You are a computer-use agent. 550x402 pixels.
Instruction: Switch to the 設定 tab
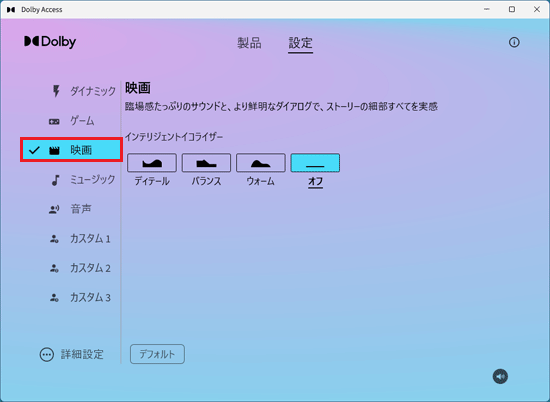pos(300,43)
